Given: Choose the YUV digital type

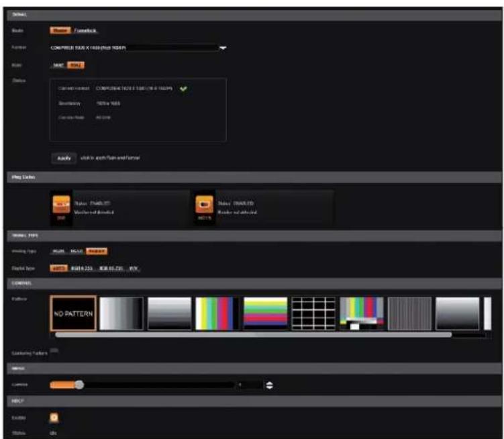Looking at the screenshot, I should pyautogui.click(x=134, y=269).
